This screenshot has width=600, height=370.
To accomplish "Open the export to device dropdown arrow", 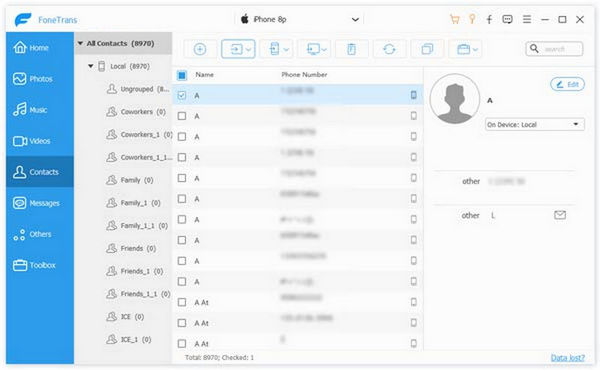I will click(249, 49).
